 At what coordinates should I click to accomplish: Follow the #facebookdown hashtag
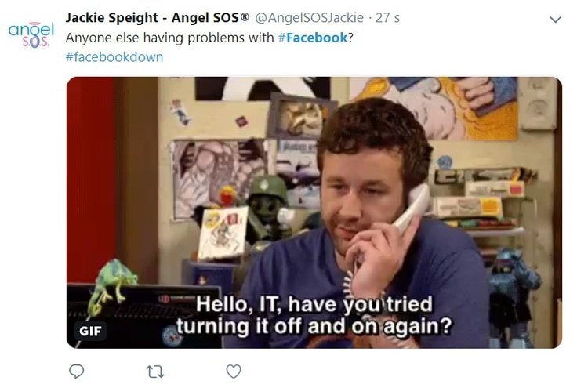pyautogui.click(x=114, y=57)
